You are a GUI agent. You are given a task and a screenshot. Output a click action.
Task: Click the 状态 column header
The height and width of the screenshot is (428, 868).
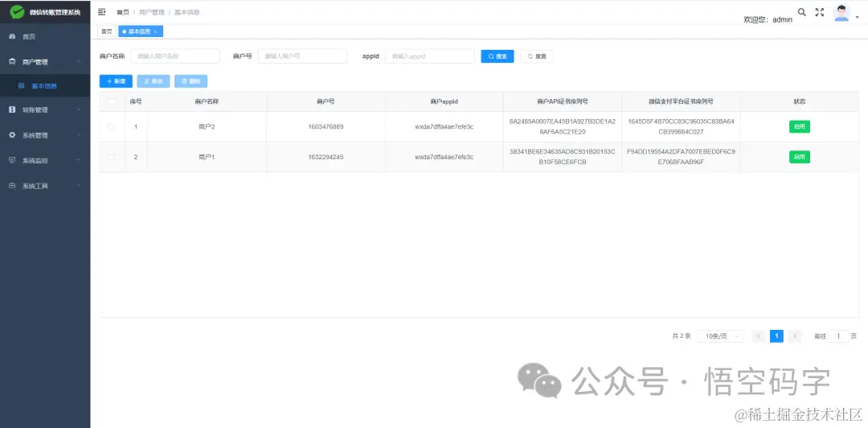[x=800, y=101]
